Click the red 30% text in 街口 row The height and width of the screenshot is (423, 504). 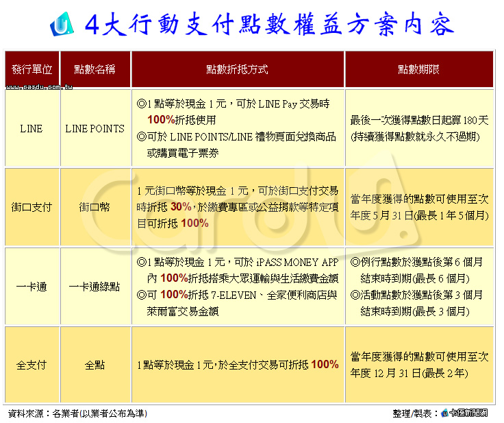tap(181, 207)
